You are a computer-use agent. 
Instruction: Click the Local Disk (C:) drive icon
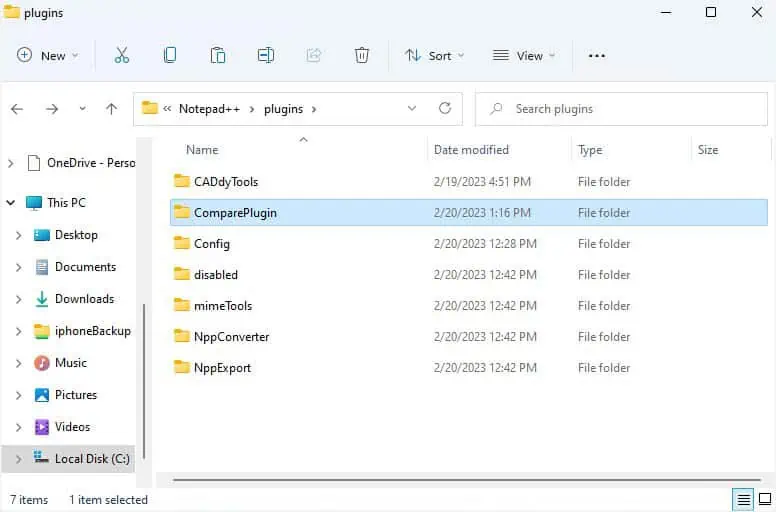(x=41, y=458)
